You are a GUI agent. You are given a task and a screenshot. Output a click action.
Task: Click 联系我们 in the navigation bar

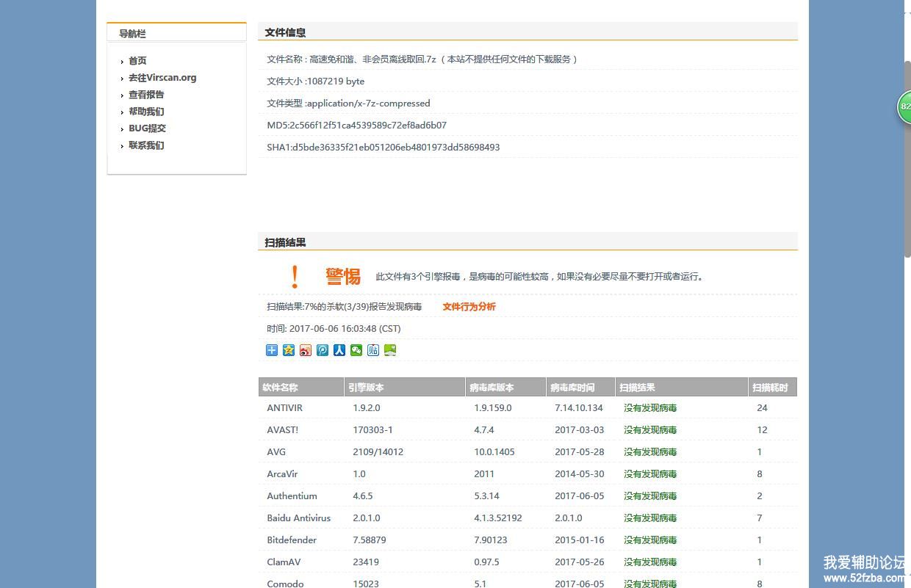(146, 145)
